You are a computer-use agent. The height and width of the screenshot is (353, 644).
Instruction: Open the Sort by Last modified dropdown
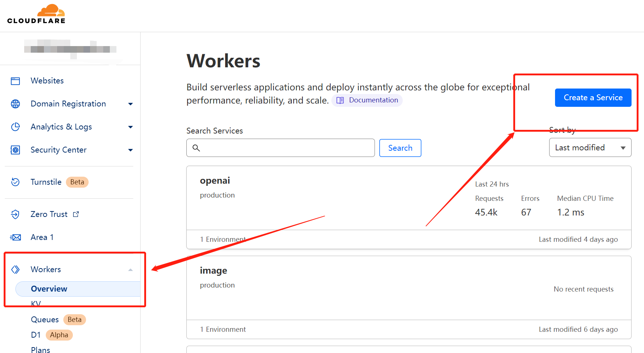coord(590,147)
